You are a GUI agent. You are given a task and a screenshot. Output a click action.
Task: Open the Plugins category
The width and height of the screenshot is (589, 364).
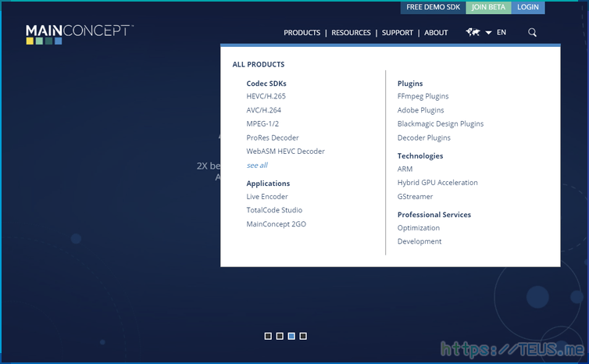coord(410,84)
